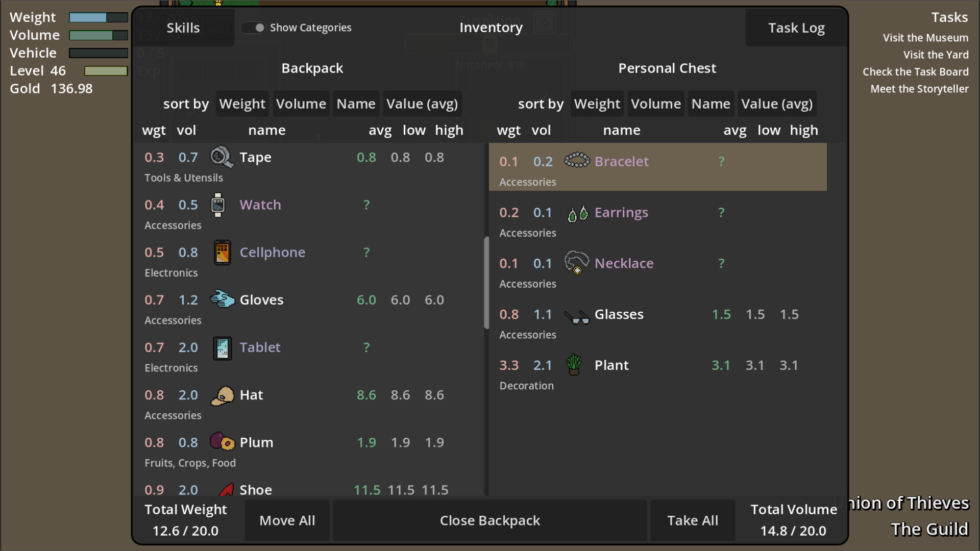The image size is (980, 551).
Task: Click the Plant decoration icon
Action: tap(574, 365)
